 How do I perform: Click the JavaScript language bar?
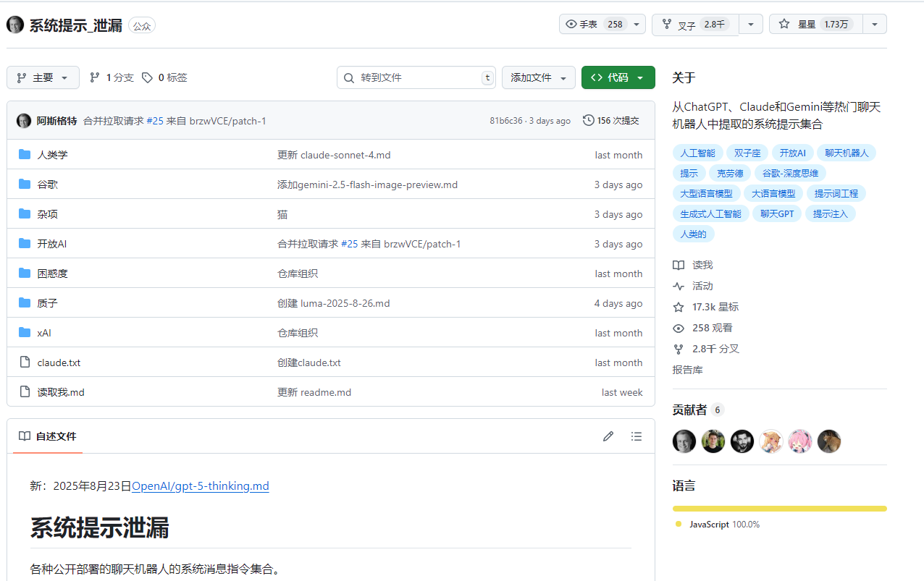(779, 509)
